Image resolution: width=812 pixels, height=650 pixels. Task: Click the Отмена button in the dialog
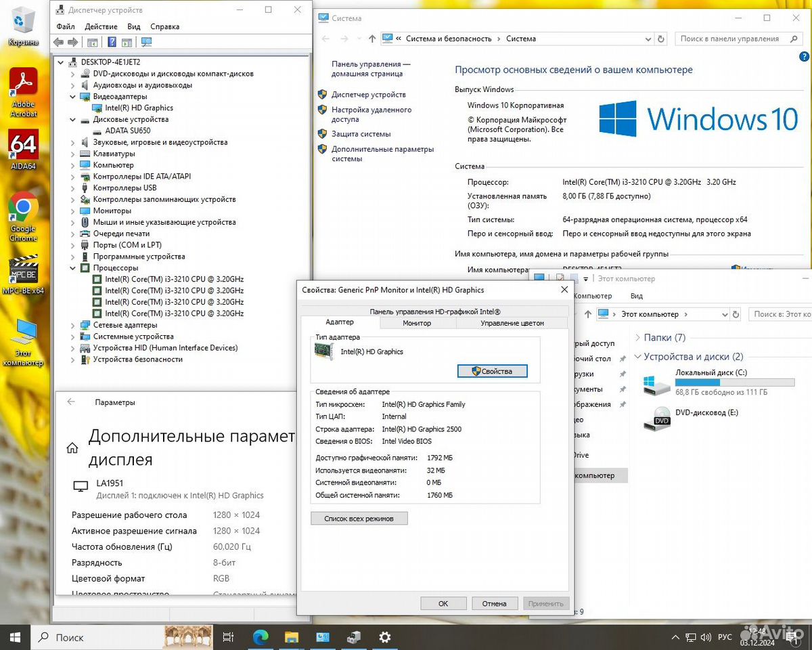click(495, 603)
